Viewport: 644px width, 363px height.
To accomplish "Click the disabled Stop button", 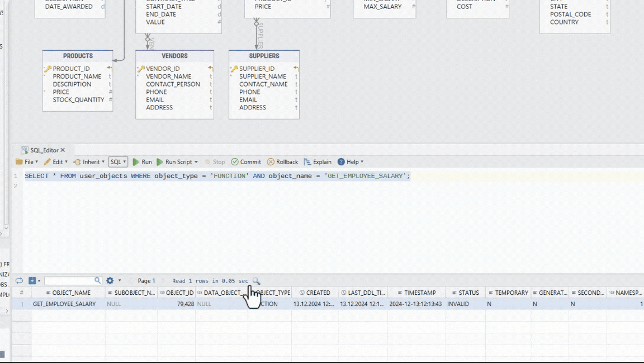I will 215,162.
